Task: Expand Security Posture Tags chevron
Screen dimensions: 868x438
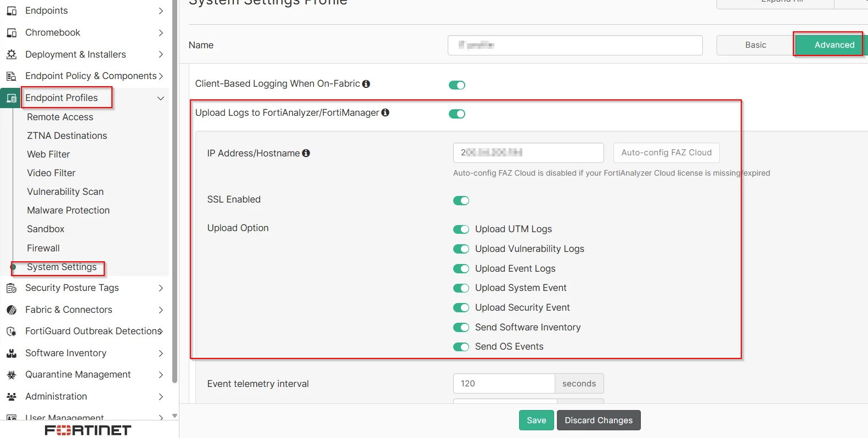Action: pyautogui.click(x=161, y=288)
